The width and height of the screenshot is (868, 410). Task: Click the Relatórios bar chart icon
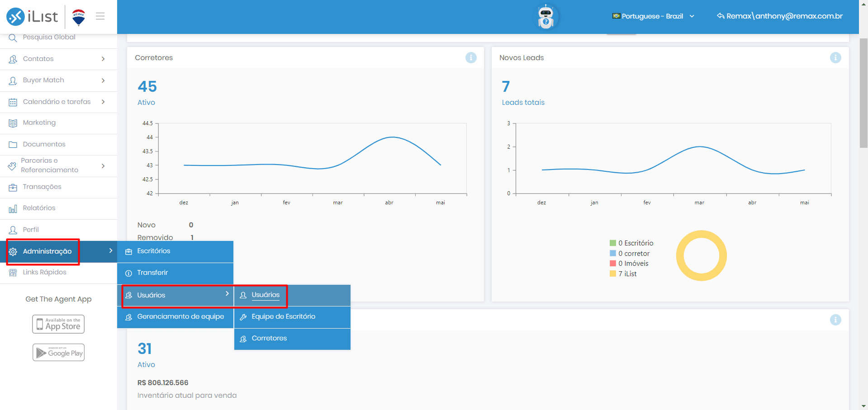tap(13, 209)
